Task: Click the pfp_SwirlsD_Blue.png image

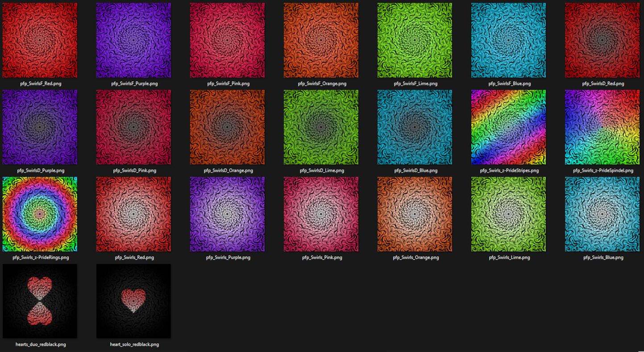Action: [x=415, y=127]
